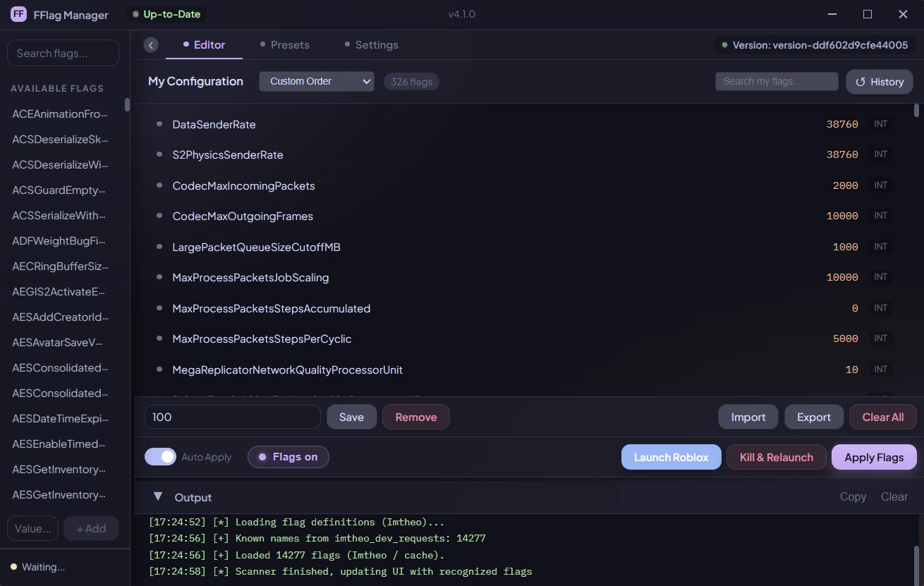Open the Custom Order dropdown
Image resolution: width=924 pixels, height=586 pixels.
click(317, 81)
